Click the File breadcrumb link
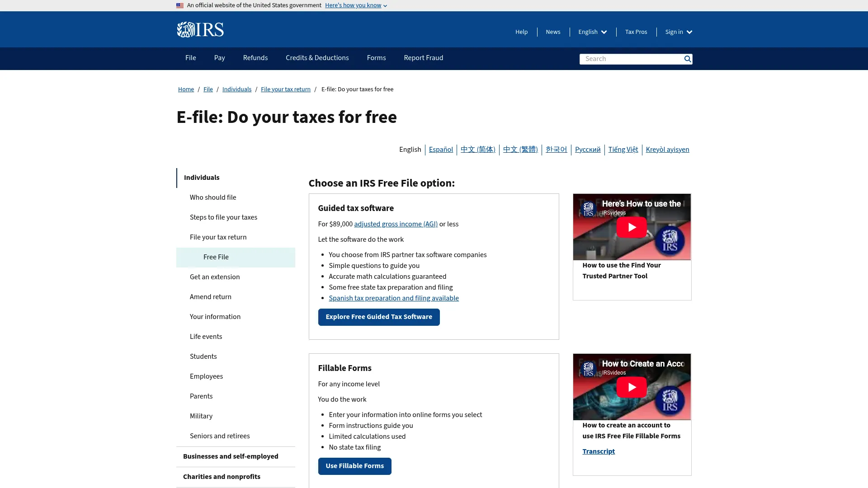 click(208, 89)
